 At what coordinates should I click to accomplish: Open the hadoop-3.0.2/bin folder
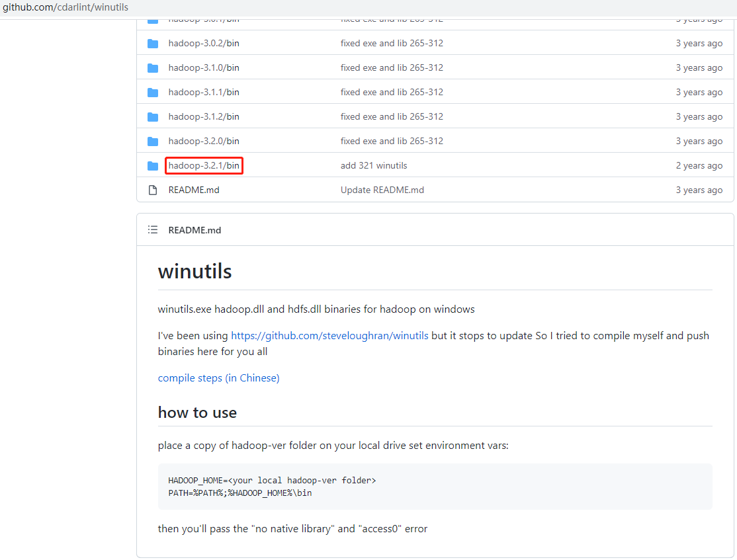tap(204, 44)
